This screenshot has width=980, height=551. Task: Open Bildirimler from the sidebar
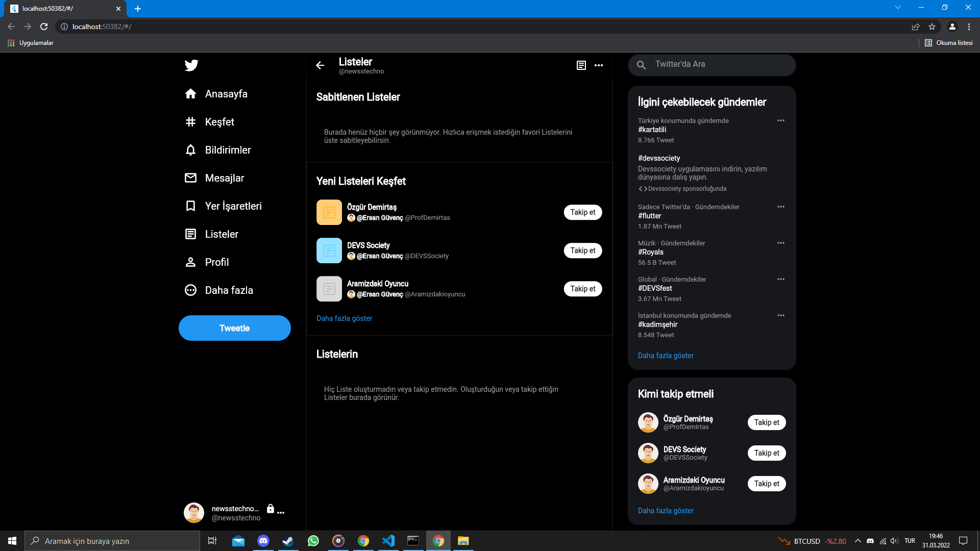click(x=218, y=150)
